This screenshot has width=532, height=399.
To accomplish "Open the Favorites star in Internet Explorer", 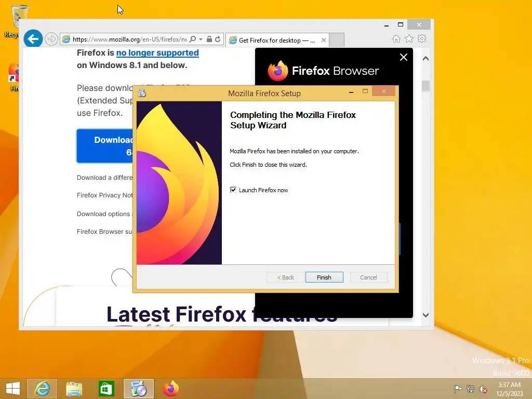I will pos(409,38).
